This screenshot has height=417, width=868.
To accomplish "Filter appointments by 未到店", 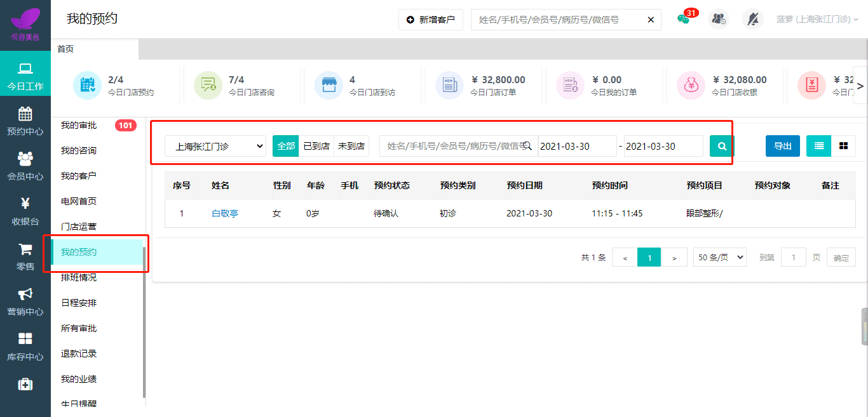I will [x=351, y=146].
